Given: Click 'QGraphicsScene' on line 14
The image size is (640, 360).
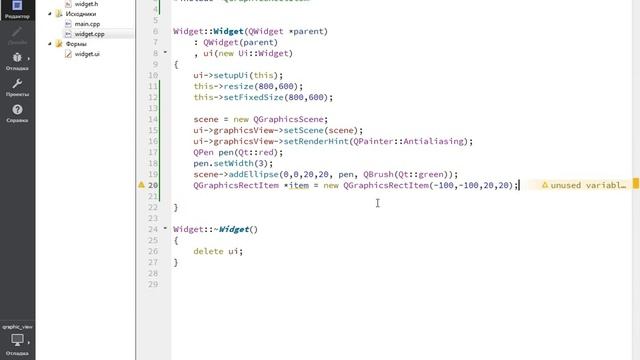Looking at the screenshot, I should pos(288,119).
